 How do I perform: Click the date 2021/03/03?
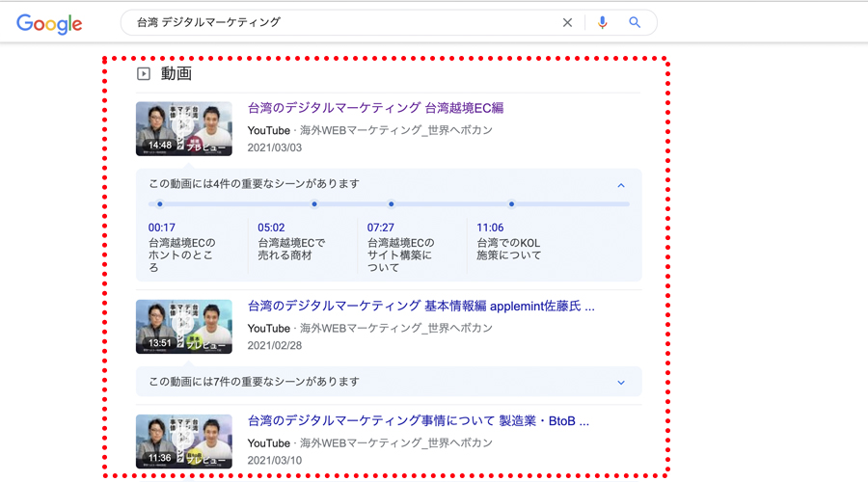pyautogui.click(x=275, y=147)
